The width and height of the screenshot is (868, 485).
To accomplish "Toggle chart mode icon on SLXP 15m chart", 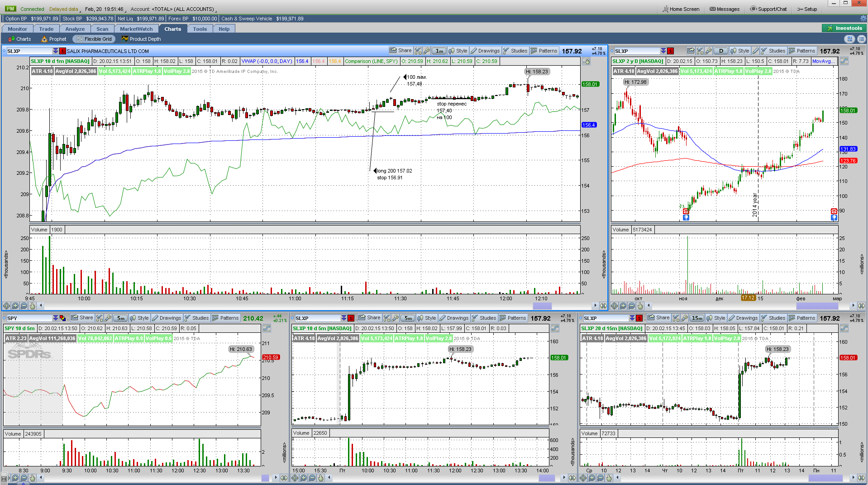I will 844,328.
